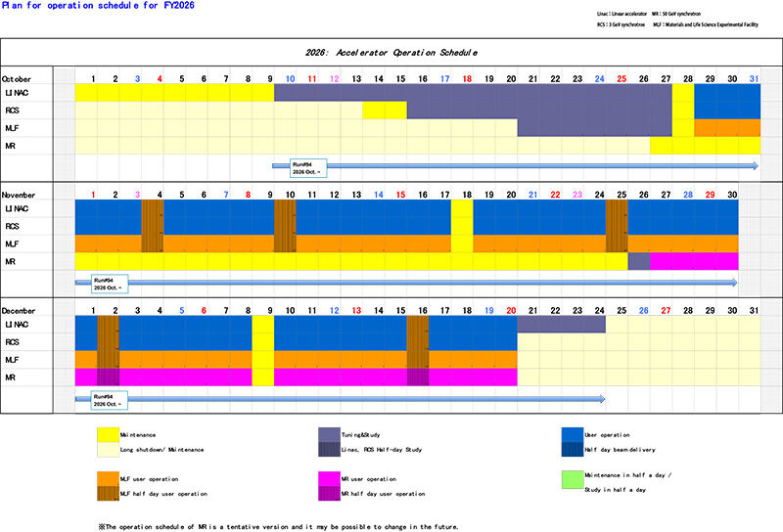Click the blue User operation legend swatch
Image resolution: width=783 pixels, height=532 pixels.
point(573,434)
